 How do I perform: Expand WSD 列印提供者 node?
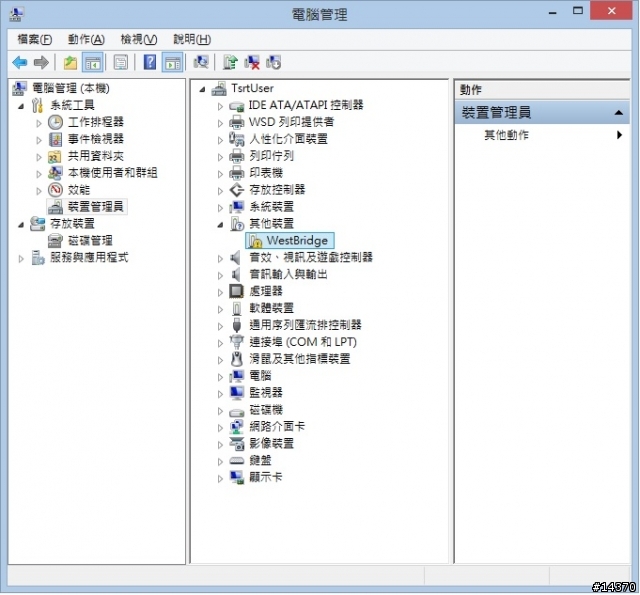220,123
